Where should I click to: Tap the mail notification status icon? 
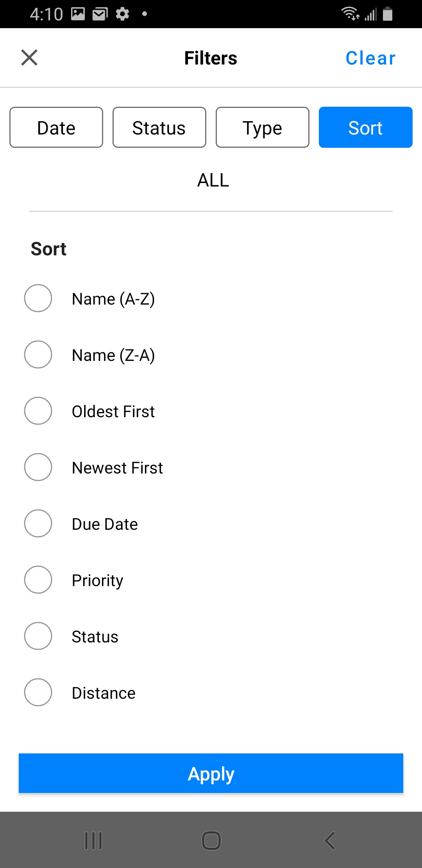click(100, 14)
